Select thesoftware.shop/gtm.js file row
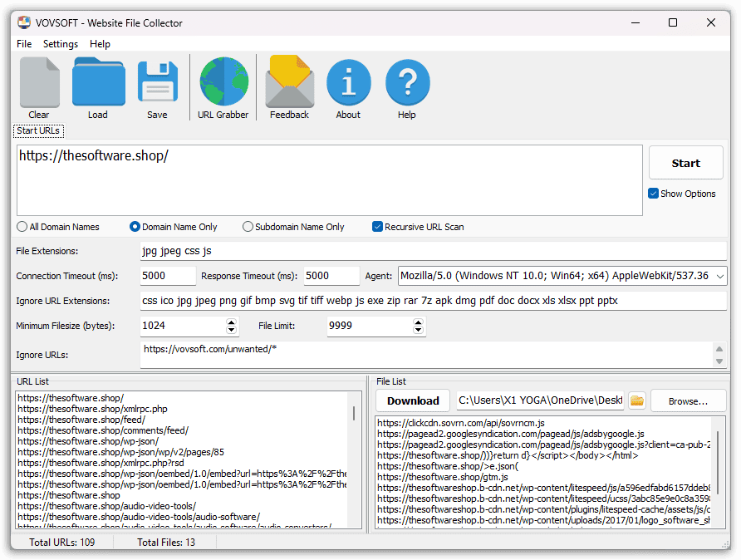741x560 pixels. (x=443, y=477)
